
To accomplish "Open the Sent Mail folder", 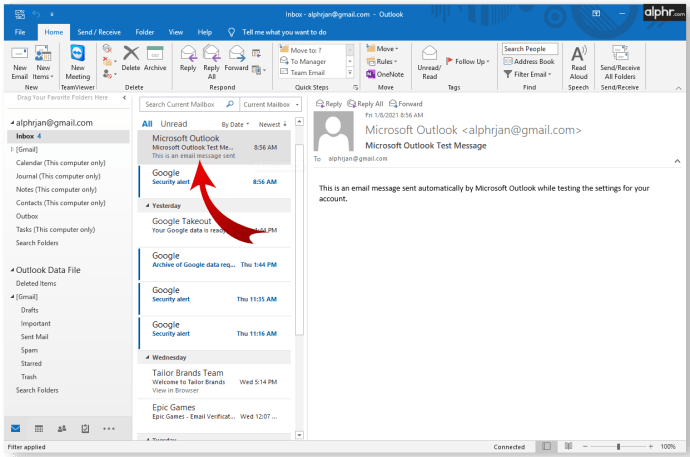I will click(x=34, y=336).
